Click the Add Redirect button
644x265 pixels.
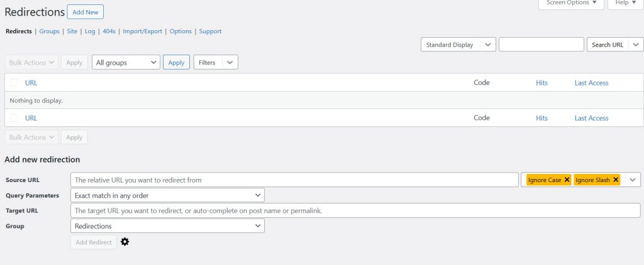pyautogui.click(x=94, y=242)
